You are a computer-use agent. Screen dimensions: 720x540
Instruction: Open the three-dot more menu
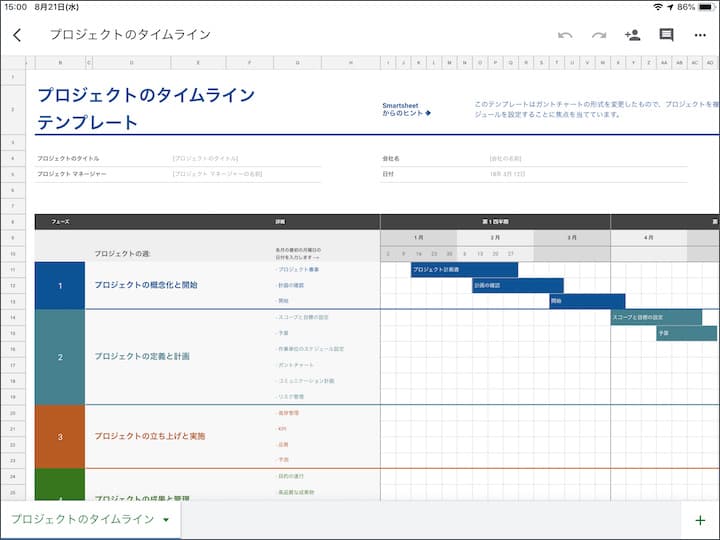tap(700, 35)
